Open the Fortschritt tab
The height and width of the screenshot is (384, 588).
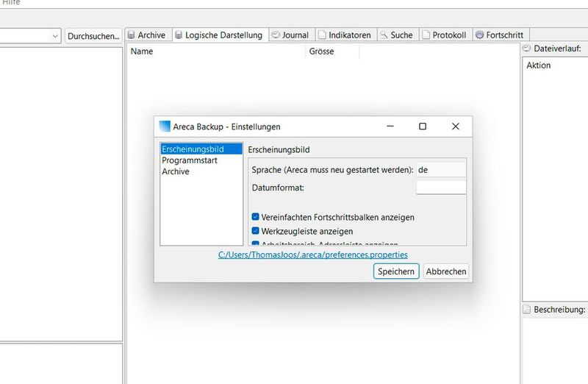tap(501, 35)
